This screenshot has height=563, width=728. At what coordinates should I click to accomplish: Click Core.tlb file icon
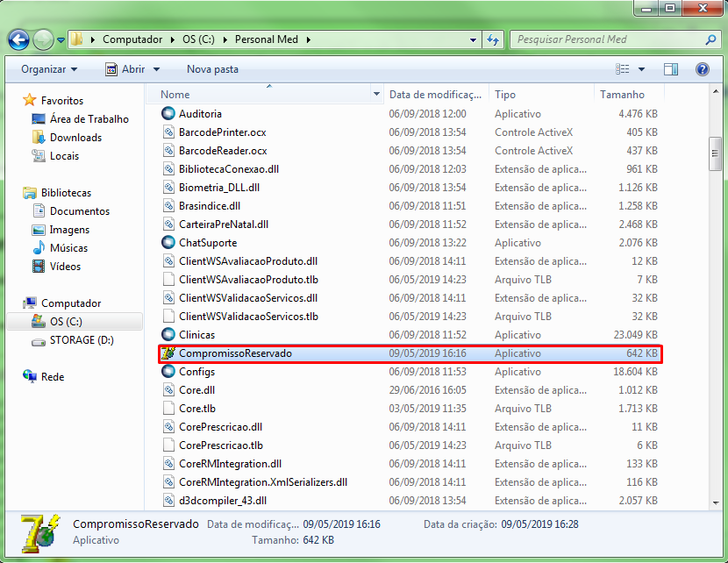coord(168,409)
